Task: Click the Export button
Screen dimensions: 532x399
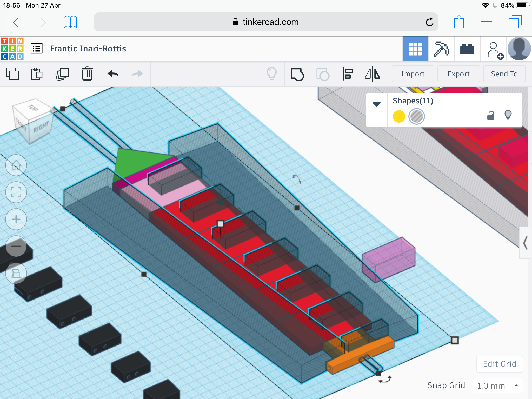Action: click(458, 74)
